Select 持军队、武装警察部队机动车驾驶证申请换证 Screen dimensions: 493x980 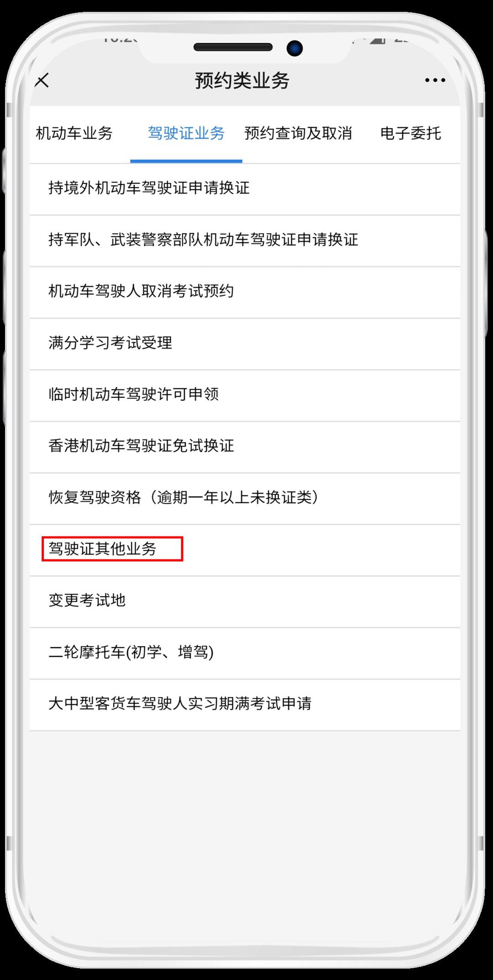pos(245,240)
